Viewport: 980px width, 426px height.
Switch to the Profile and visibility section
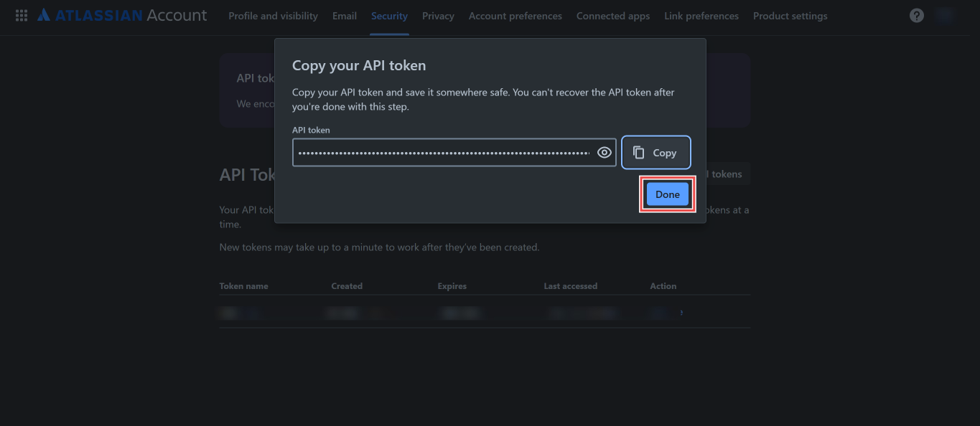[272, 15]
